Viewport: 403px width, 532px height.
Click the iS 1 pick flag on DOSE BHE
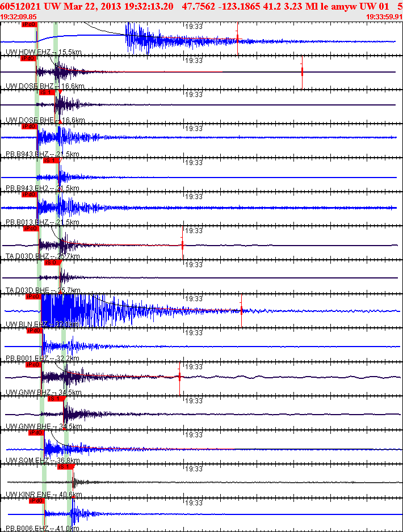click(x=47, y=92)
